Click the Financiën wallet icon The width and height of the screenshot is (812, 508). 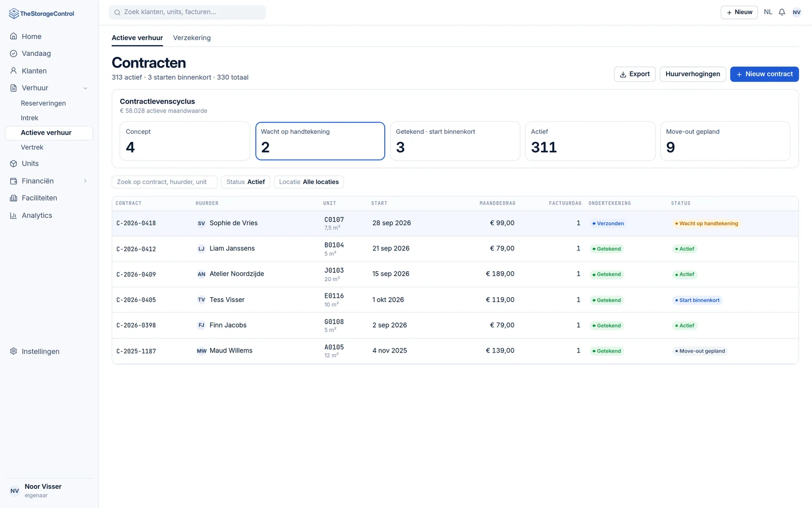(14, 181)
